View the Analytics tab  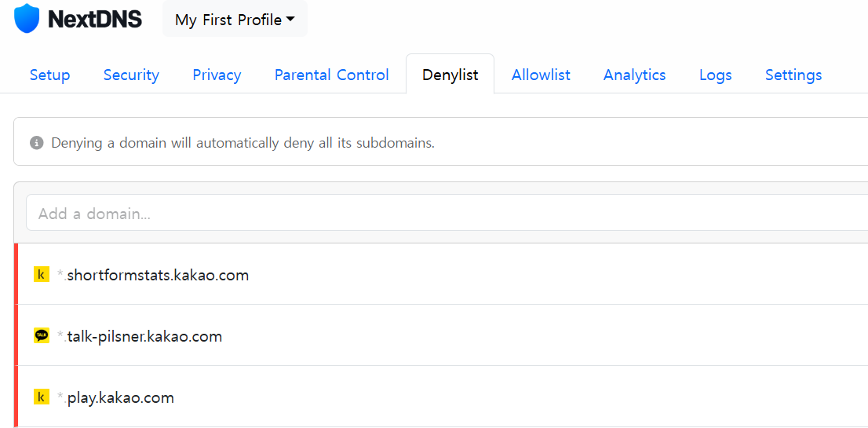tap(634, 75)
